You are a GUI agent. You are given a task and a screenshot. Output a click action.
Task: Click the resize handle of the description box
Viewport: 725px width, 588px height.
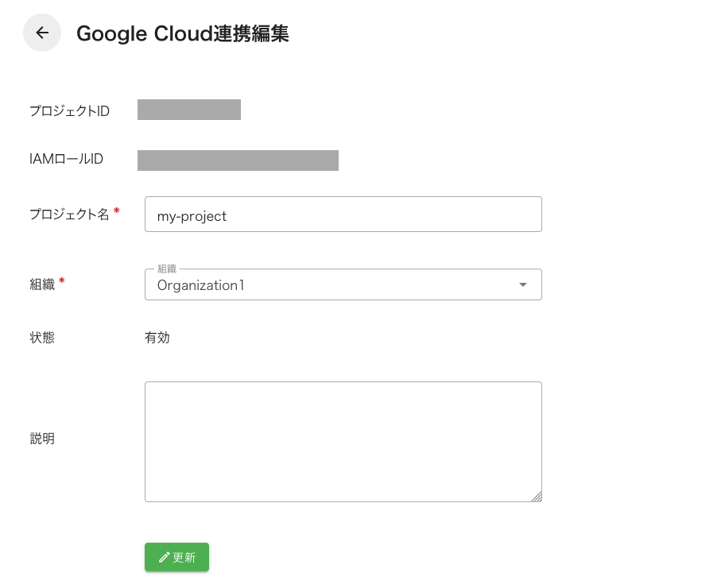[x=537, y=497]
